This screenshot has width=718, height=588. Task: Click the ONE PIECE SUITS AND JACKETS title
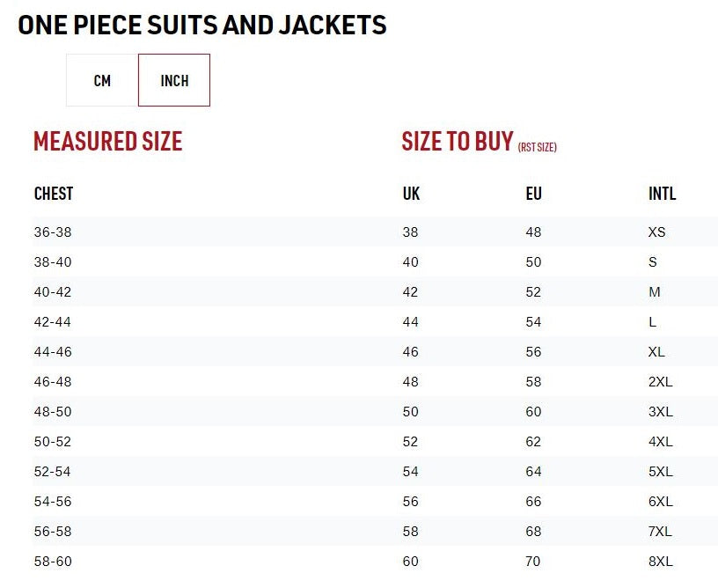click(202, 25)
